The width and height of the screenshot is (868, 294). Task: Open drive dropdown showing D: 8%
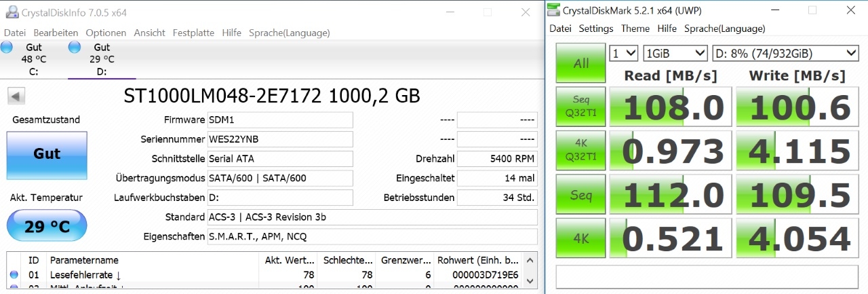click(786, 53)
